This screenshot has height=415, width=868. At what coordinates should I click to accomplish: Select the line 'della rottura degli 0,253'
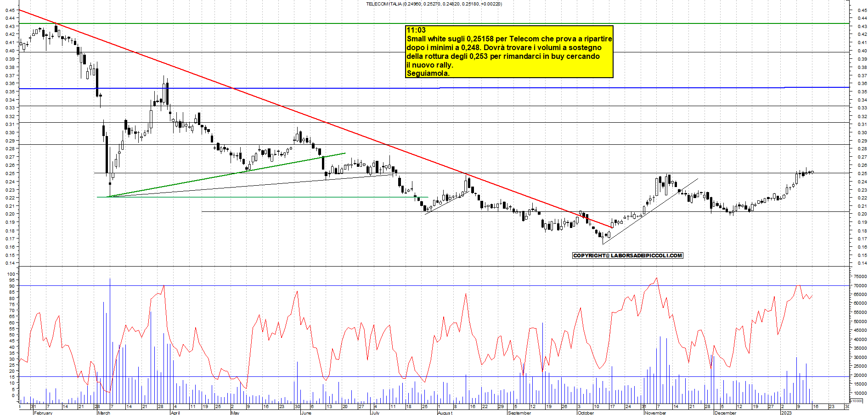503,57
